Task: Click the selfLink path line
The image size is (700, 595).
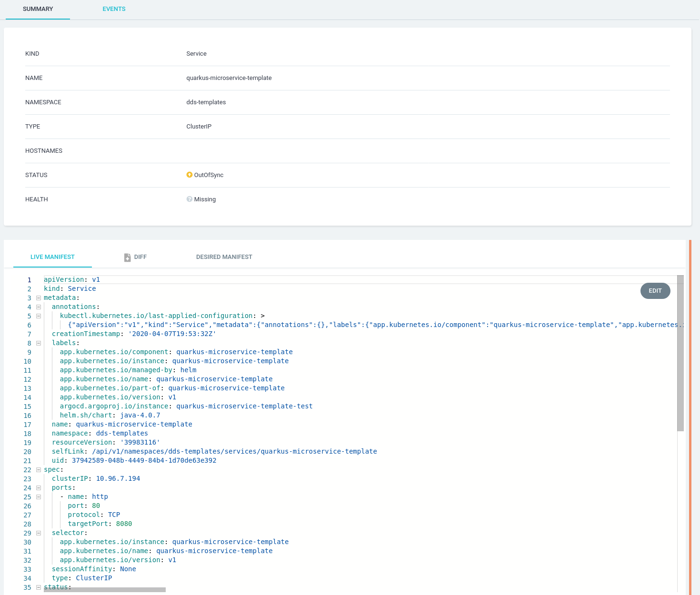Action: point(214,452)
